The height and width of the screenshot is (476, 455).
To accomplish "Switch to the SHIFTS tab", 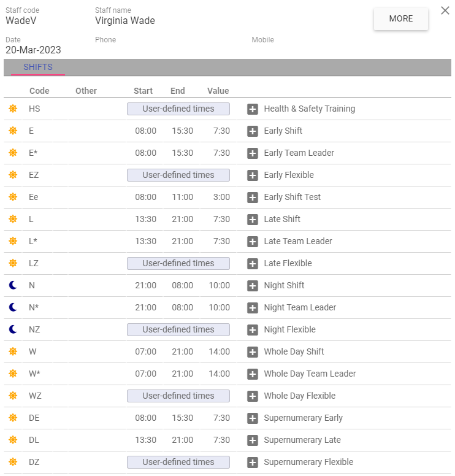I will pyautogui.click(x=38, y=67).
